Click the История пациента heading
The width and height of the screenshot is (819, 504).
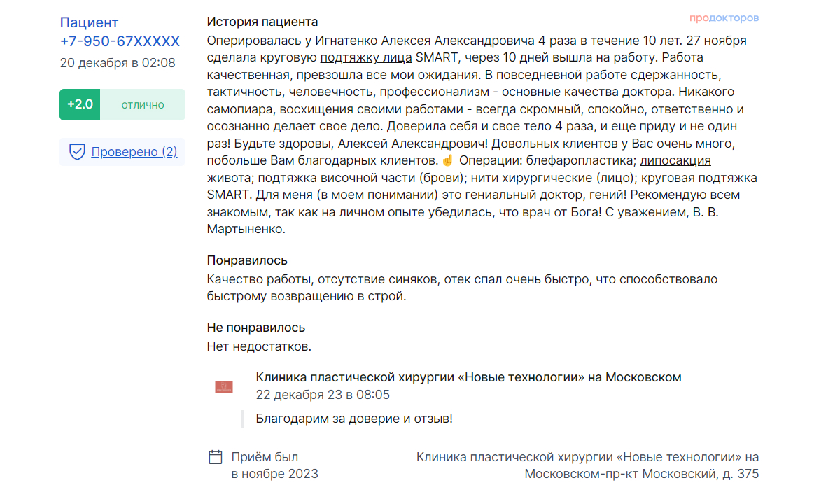pos(262,22)
